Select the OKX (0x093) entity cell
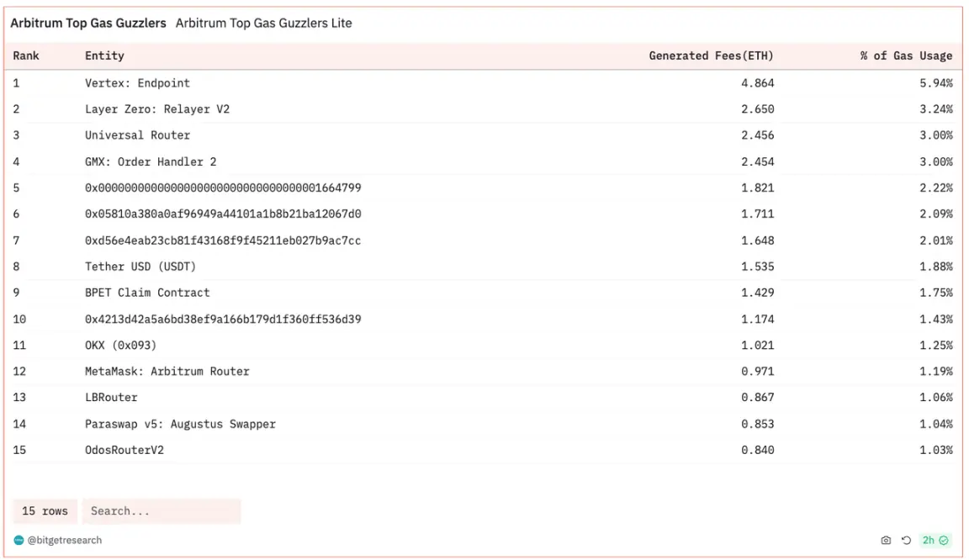969x560 pixels. pos(120,345)
